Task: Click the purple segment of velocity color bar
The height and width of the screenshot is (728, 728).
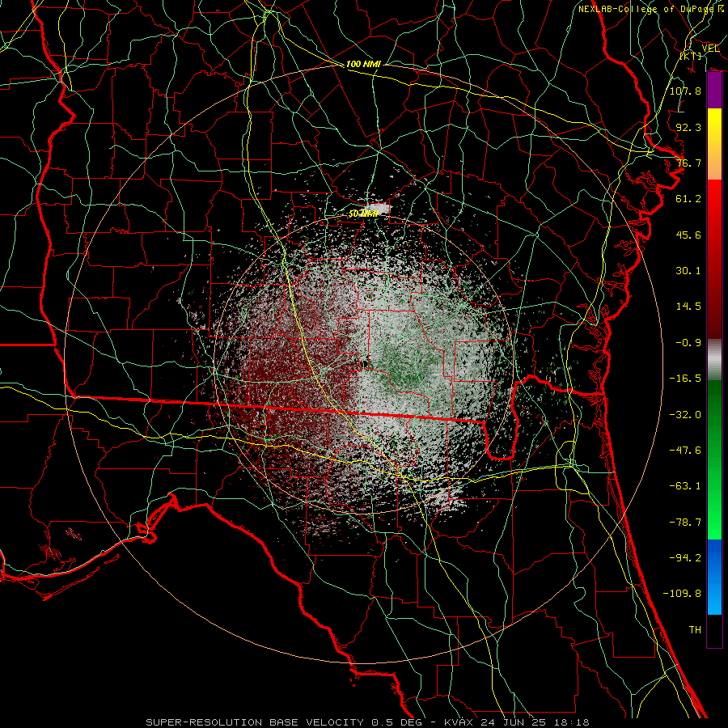Action: pyautogui.click(x=714, y=91)
